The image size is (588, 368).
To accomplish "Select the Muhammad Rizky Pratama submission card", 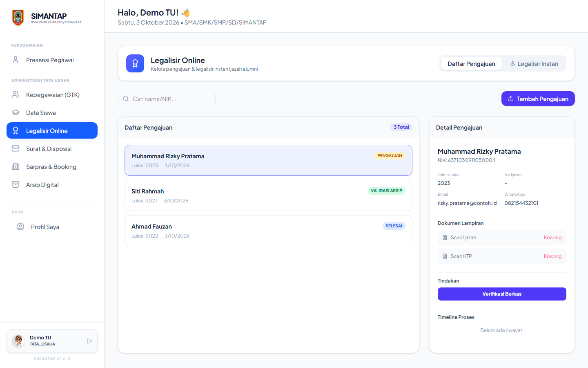I will click(x=268, y=160).
